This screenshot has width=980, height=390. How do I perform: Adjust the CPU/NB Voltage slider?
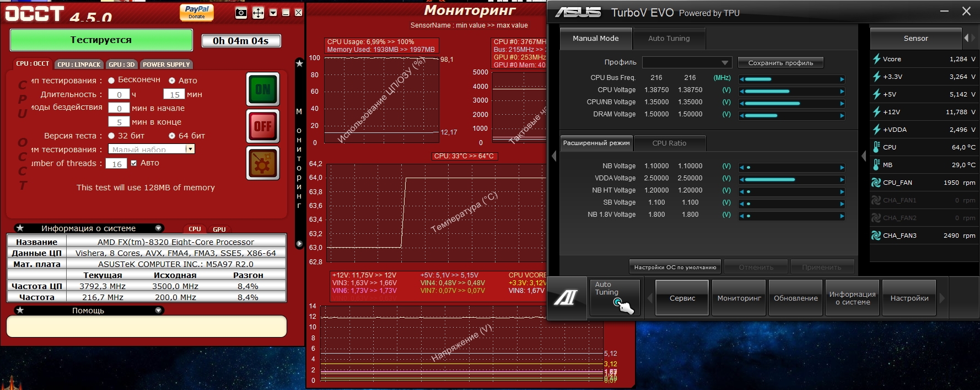[792, 104]
